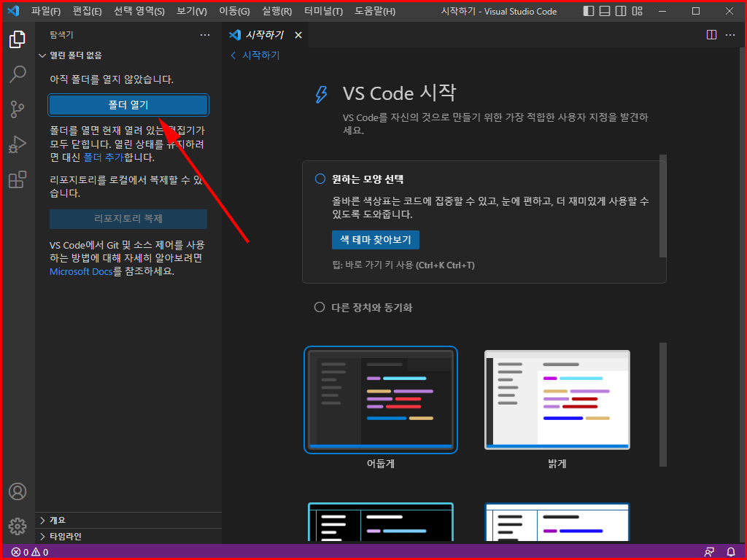Click the 아직 폴더를 열지 않았습니다 text
The height and width of the screenshot is (560, 747).
click(x=112, y=79)
